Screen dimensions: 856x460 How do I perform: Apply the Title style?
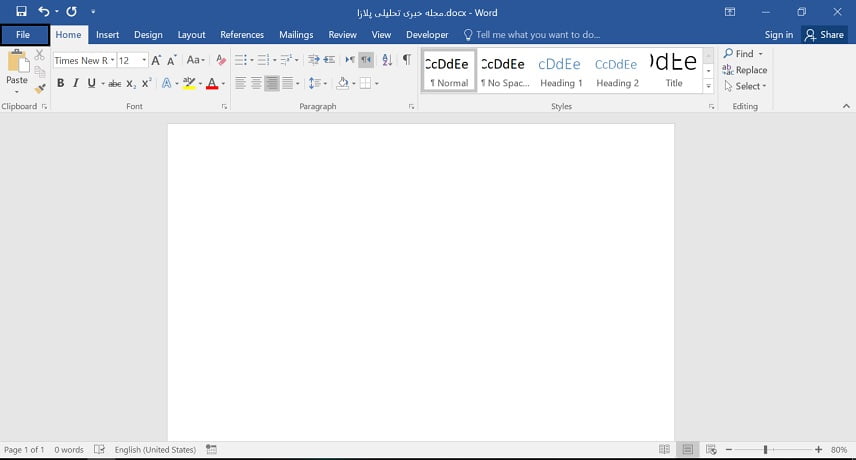[x=674, y=71]
